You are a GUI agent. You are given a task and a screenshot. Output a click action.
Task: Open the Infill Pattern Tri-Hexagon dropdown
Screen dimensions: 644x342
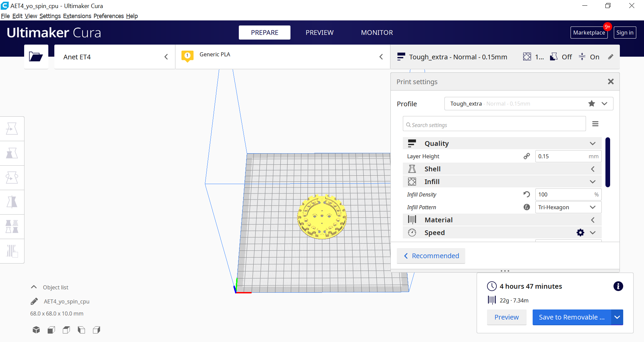click(x=568, y=207)
